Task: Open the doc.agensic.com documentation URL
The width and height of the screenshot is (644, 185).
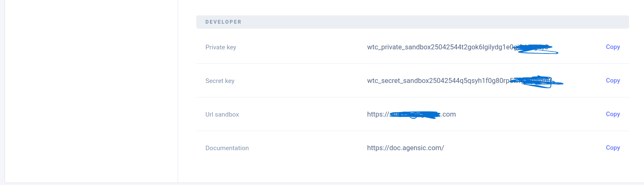Action: (x=405, y=148)
